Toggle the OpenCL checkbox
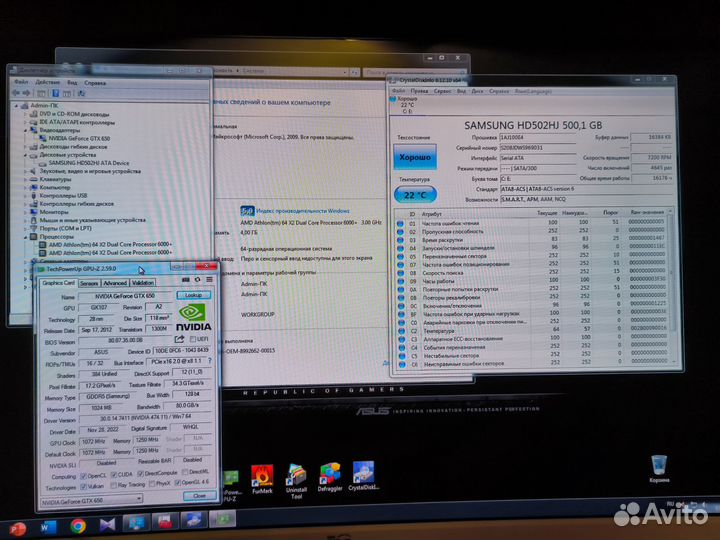The image size is (720, 540). [83, 475]
